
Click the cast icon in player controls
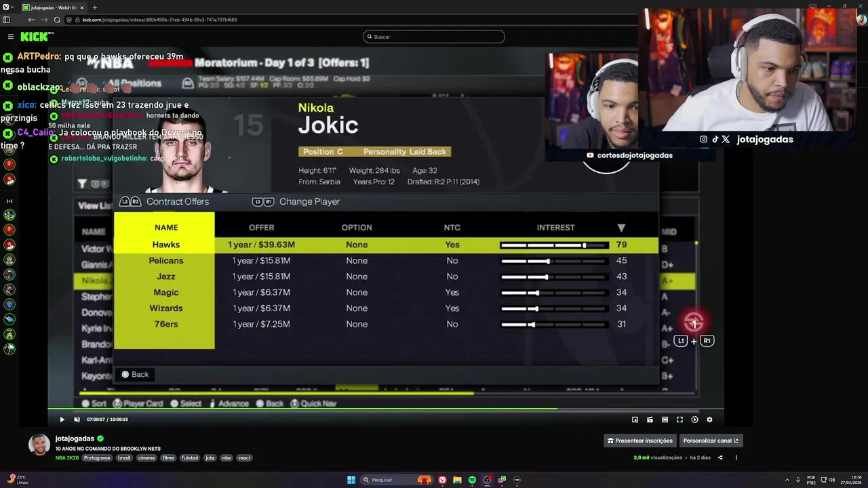(650, 420)
